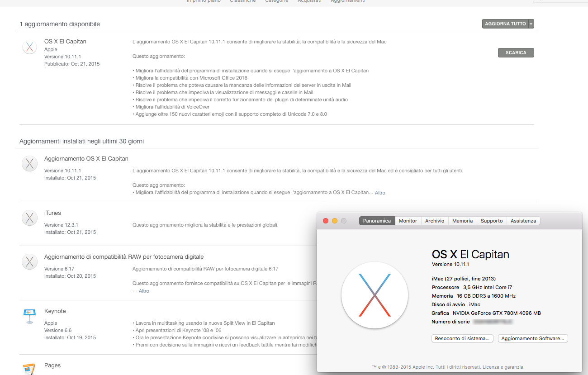Click 'Aggiornamenti installati negli ultimi 30 giorni' heading
The image size is (588, 375).
point(82,141)
